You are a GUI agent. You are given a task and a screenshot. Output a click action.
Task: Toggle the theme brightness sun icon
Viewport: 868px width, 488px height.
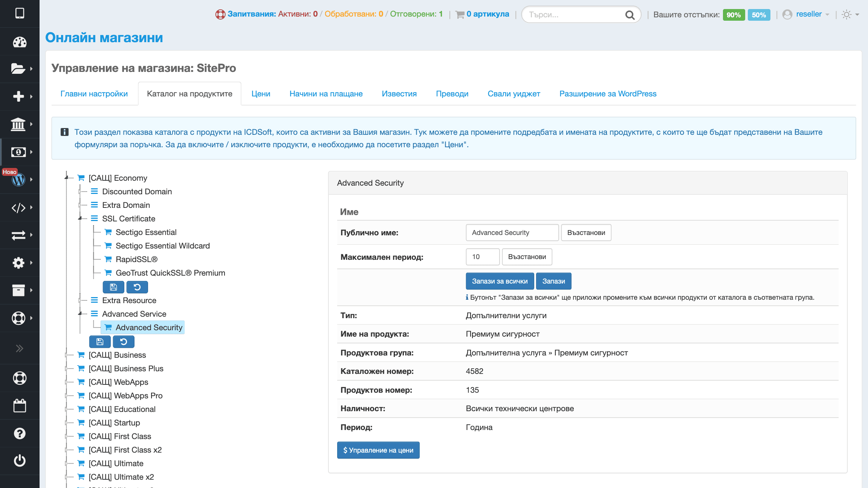(x=847, y=15)
